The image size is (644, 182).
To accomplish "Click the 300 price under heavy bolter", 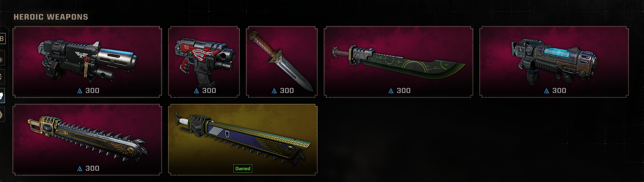I will tap(92, 91).
